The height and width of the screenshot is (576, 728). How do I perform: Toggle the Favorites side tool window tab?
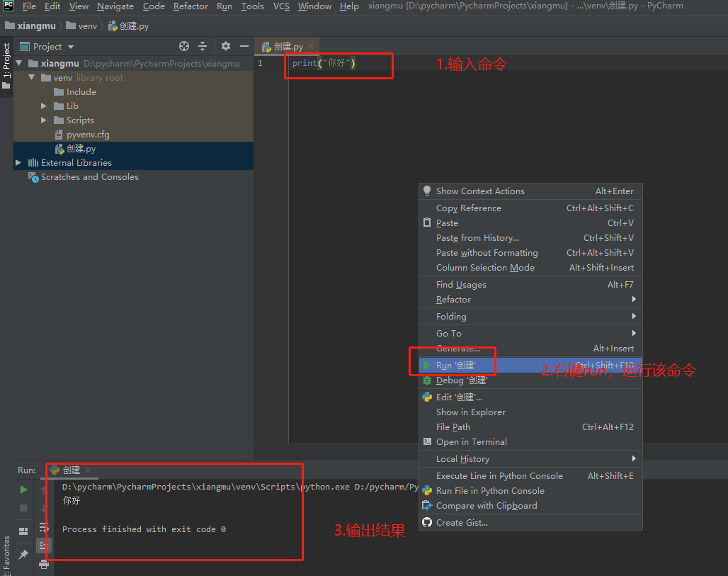[6, 555]
